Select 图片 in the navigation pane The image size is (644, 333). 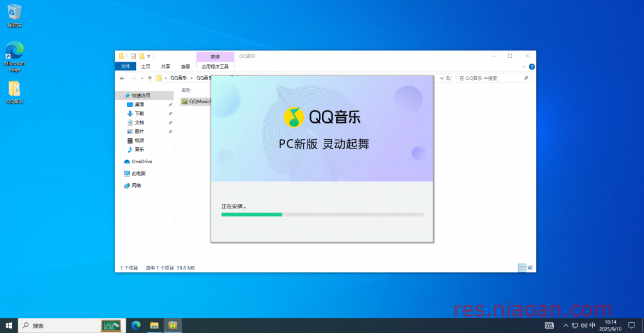point(139,132)
